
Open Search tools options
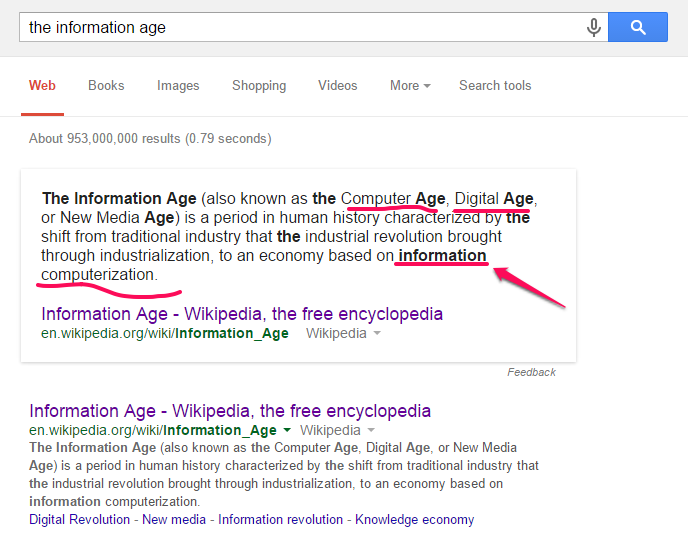coord(495,85)
